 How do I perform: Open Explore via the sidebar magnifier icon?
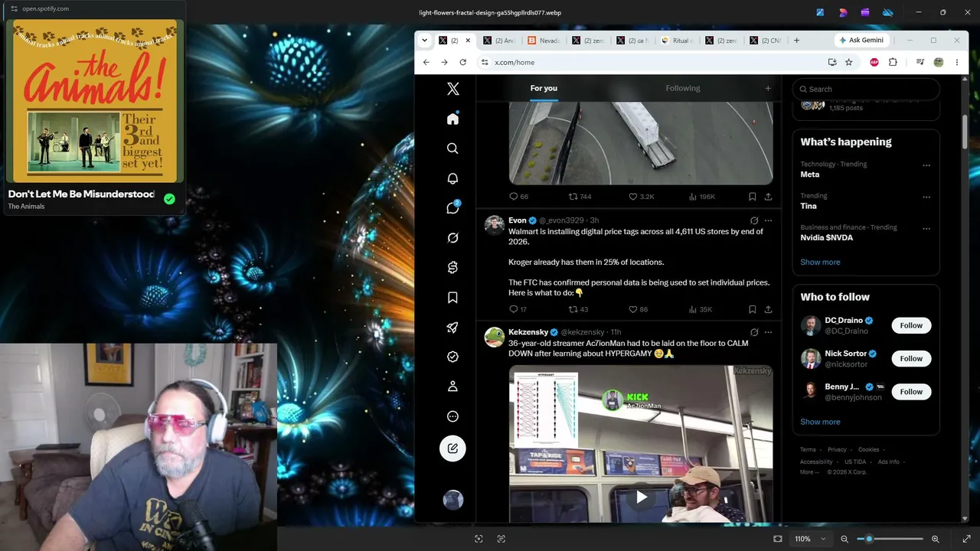(x=453, y=148)
